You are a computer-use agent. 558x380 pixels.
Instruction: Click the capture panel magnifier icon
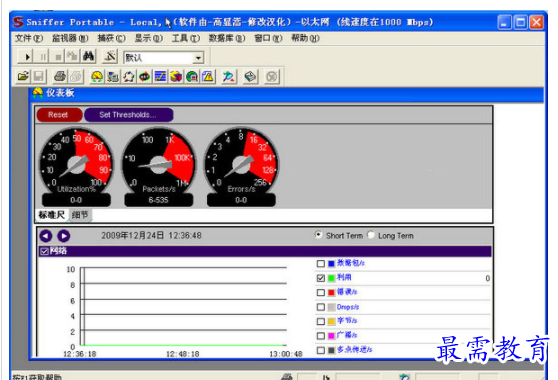(228, 76)
